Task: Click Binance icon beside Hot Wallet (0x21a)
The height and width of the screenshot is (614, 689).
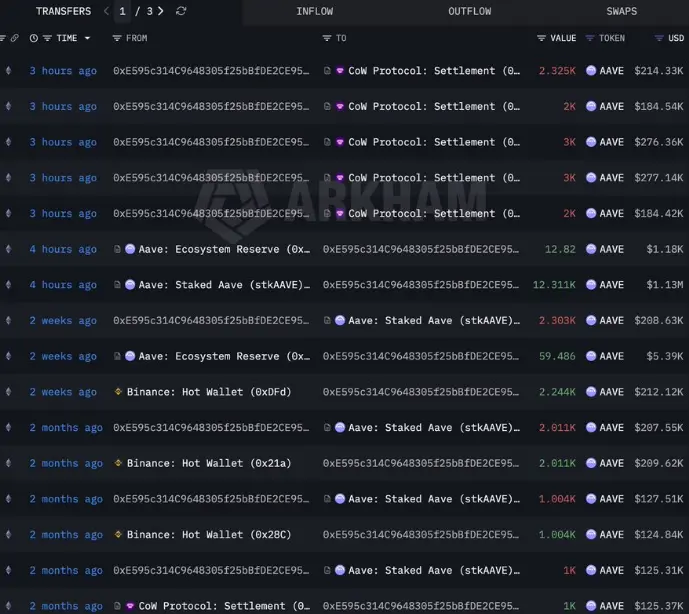Action: click(118, 463)
